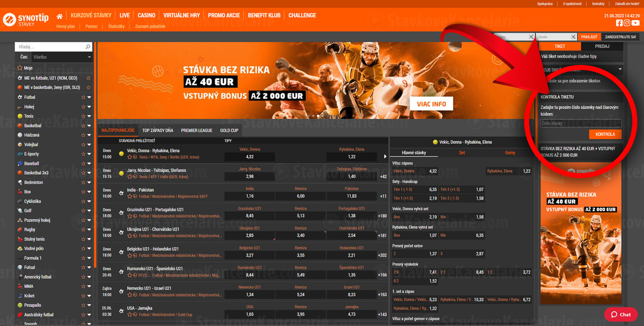The image size is (644, 326).
Task: Click the Stávka bez rizika sidebar banner
Action: 581,234
